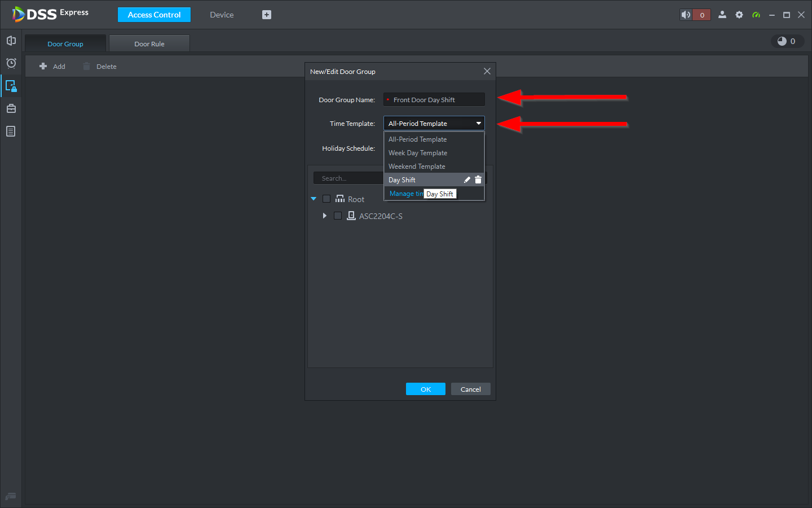
Task: Choose All-Period Template from the list
Action: [x=434, y=139]
